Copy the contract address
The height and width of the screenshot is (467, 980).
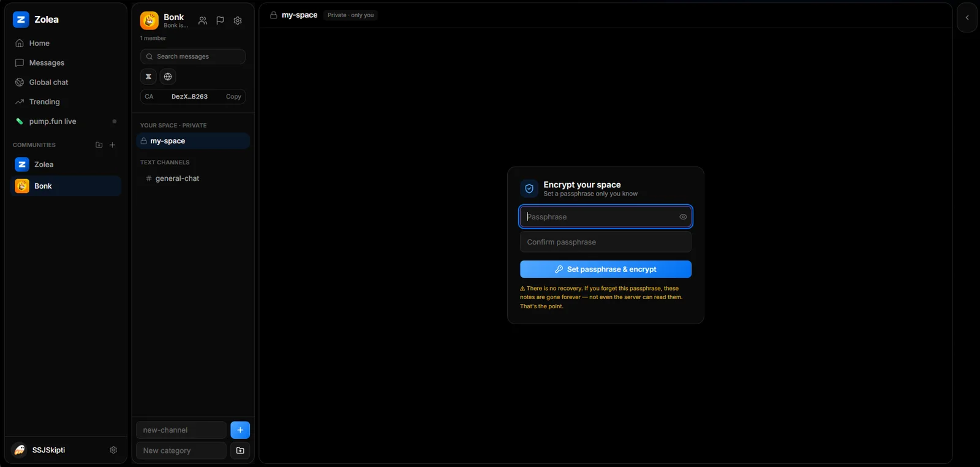[x=233, y=97]
